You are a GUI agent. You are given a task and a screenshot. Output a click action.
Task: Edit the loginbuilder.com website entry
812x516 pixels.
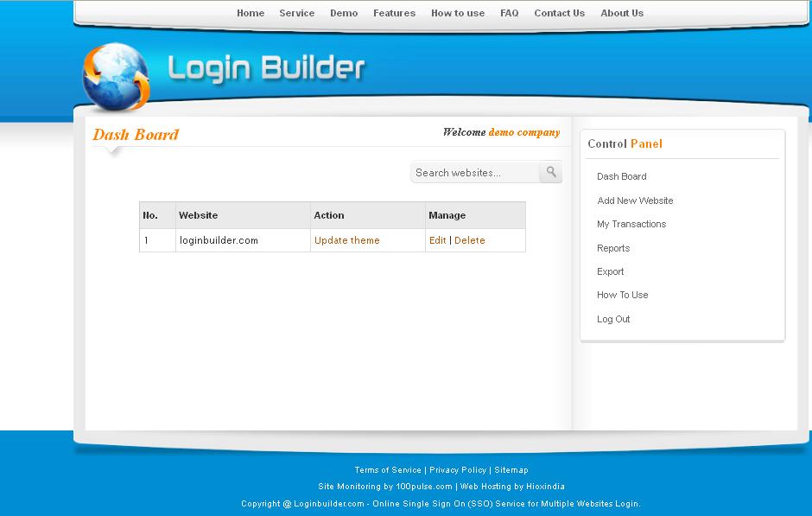[x=438, y=240]
